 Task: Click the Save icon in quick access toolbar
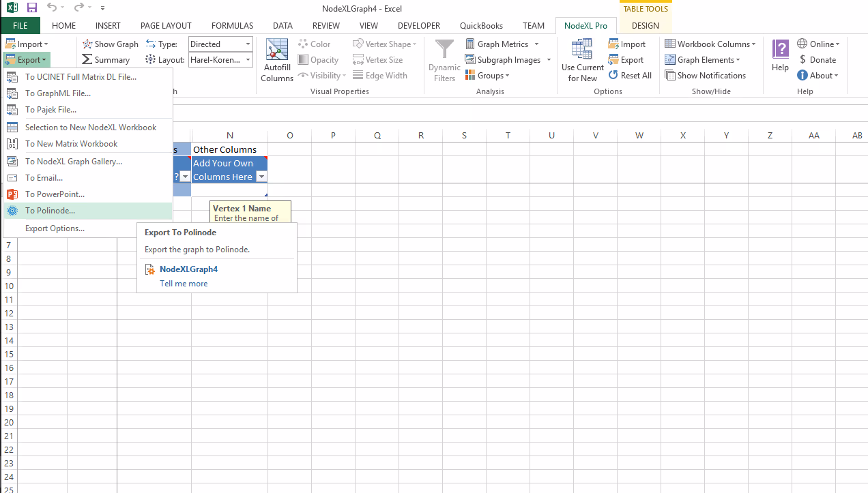(x=32, y=8)
